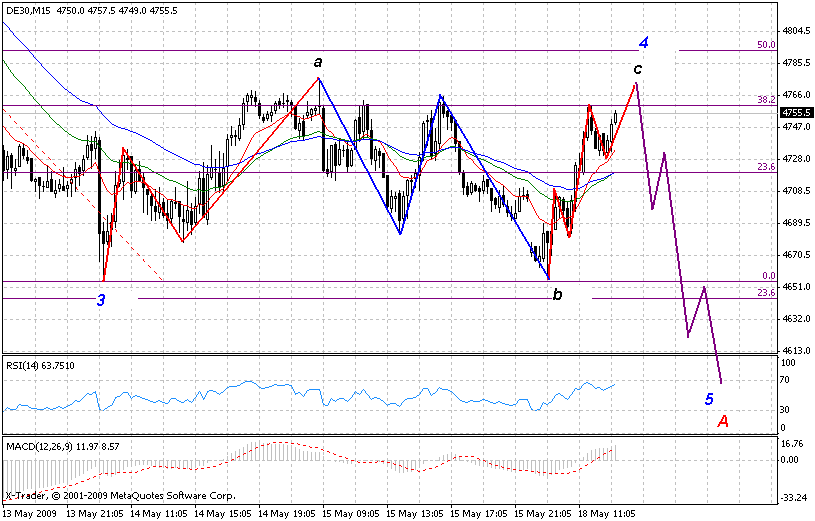Screen dimensions: 815x521
Task: Click the X-Trader MetaQuotes copyright text
Action: coord(120,496)
